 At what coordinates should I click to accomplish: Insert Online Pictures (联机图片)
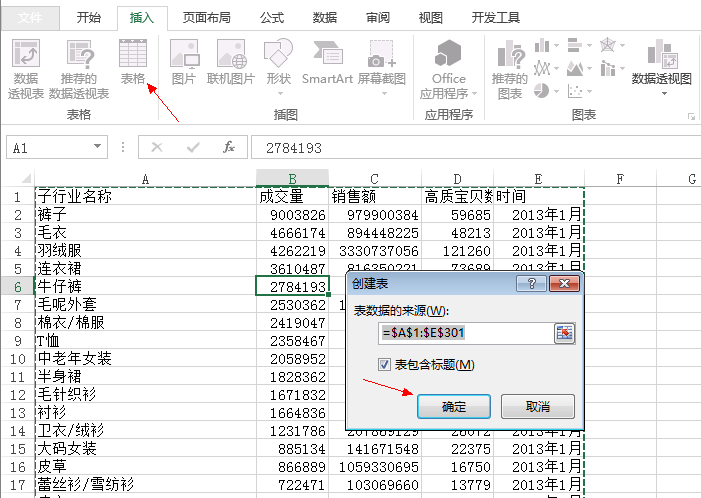[x=231, y=61]
